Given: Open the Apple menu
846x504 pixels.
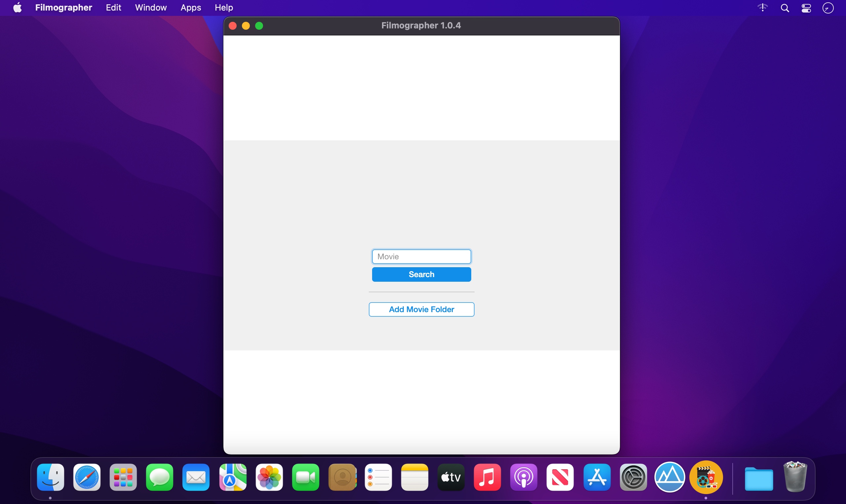Looking at the screenshot, I should coord(17,8).
